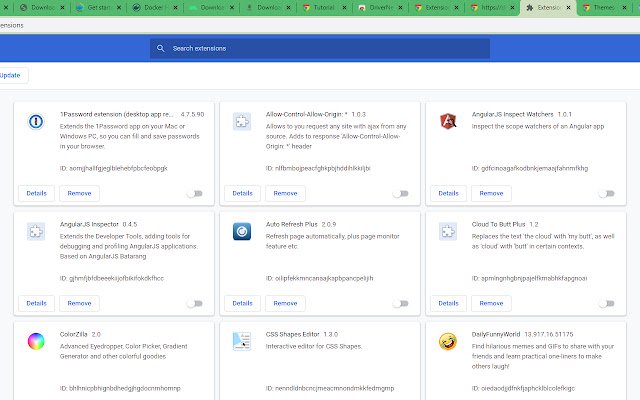
Task: Click the 1Password extension icon
Action: click(36, 122)
